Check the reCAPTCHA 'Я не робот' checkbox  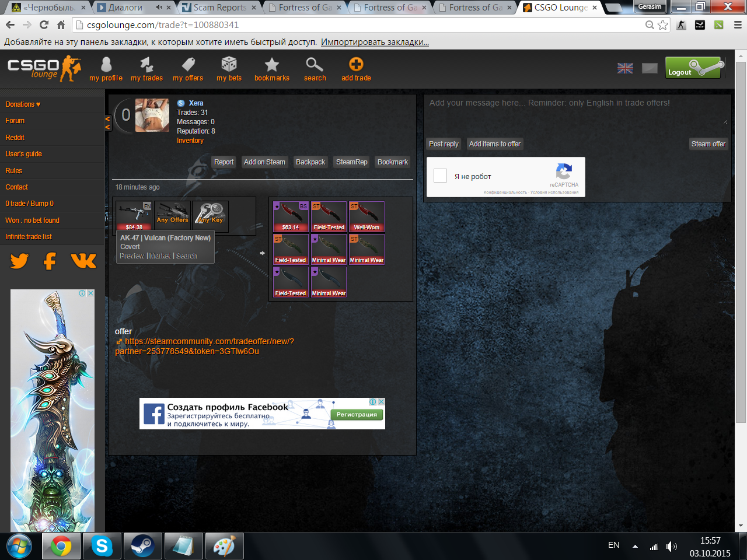441,176
